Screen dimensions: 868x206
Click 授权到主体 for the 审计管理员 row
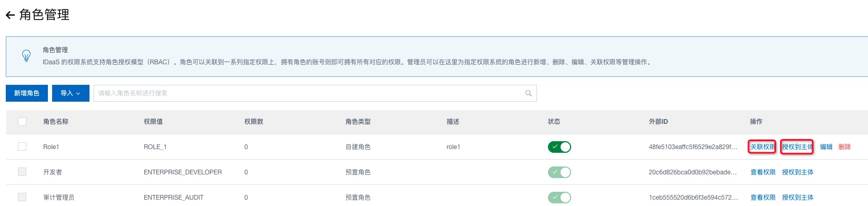point(797,198)
